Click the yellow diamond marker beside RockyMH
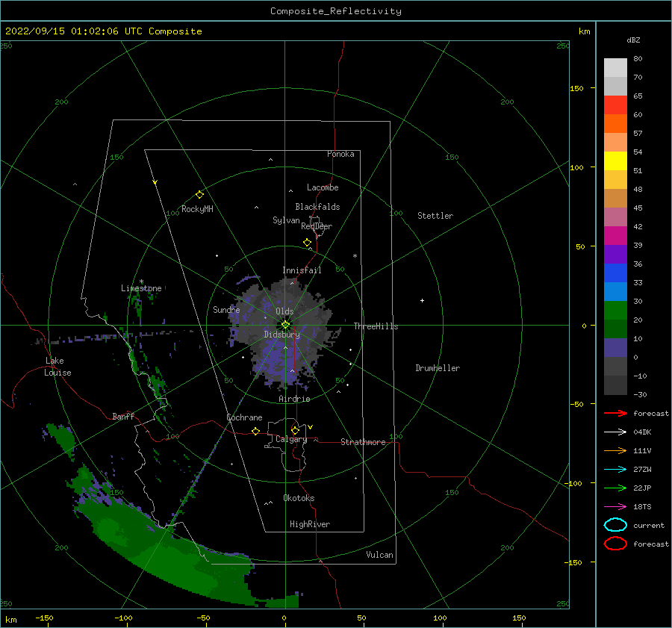Screen dimensions: 672x628 pos(199,195)
